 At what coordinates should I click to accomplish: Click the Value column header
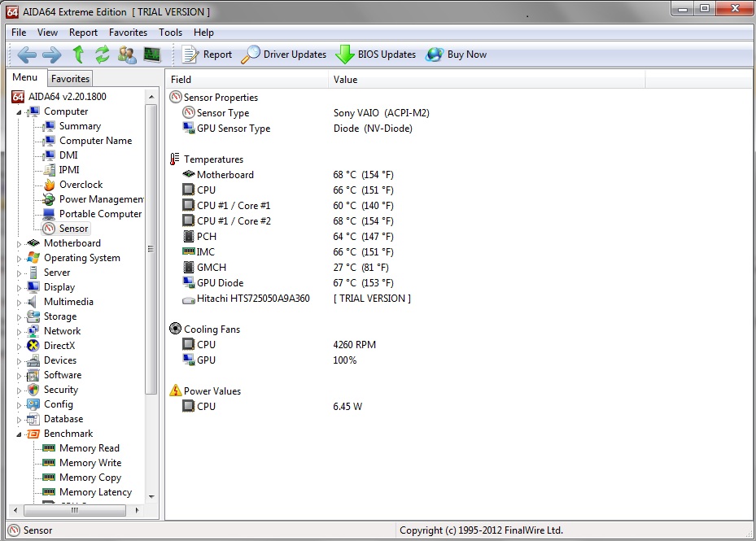point(487,80)
